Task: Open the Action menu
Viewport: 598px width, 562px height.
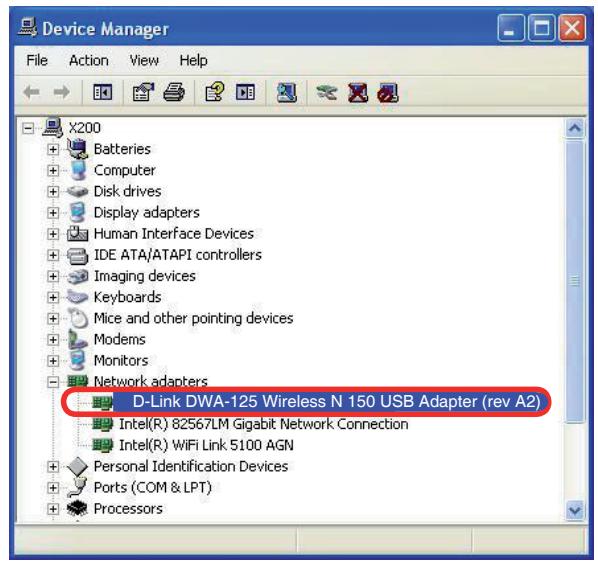Action: point(88,60)
